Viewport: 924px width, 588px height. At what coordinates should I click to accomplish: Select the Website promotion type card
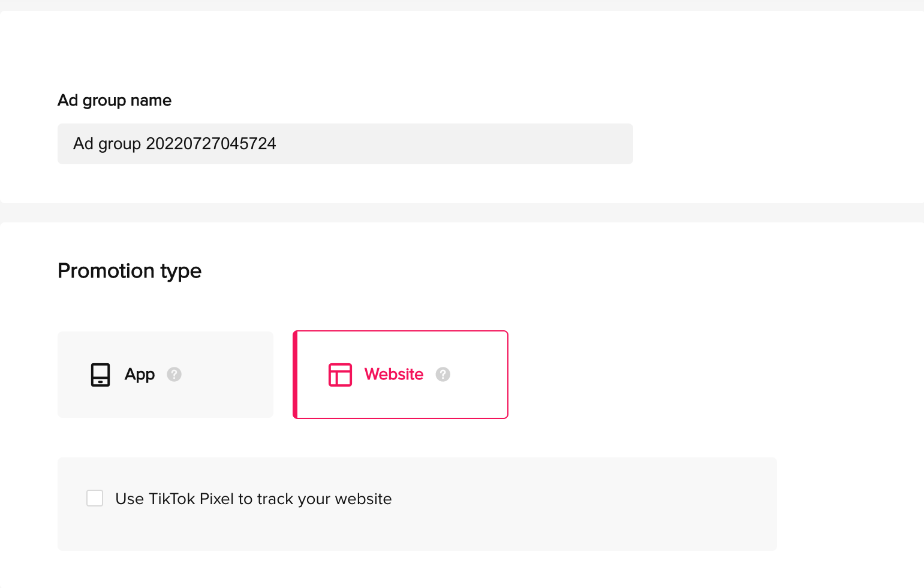pos(401,375)
